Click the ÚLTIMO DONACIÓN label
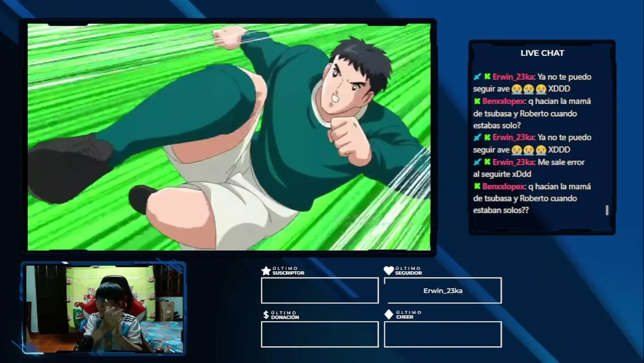The image size is (644, 363). point(285,315)
